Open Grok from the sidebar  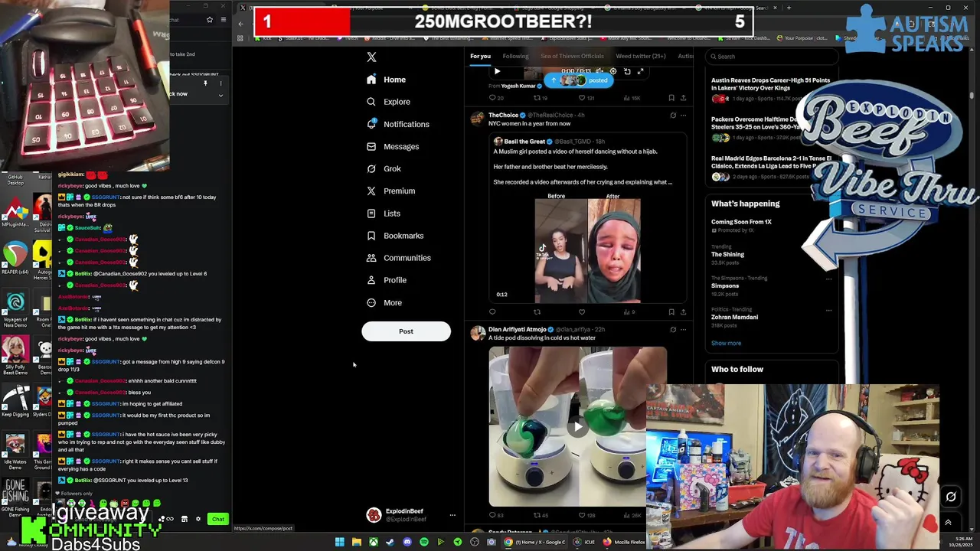384,168
